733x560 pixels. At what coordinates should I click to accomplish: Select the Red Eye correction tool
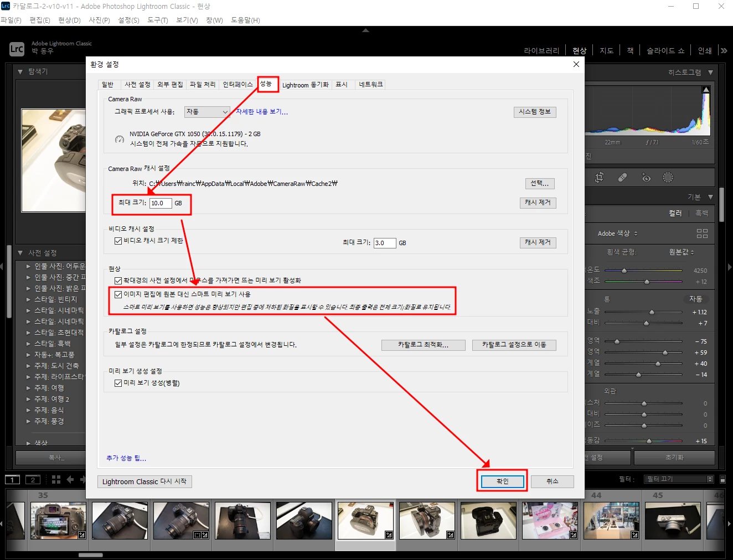point(646,178)
